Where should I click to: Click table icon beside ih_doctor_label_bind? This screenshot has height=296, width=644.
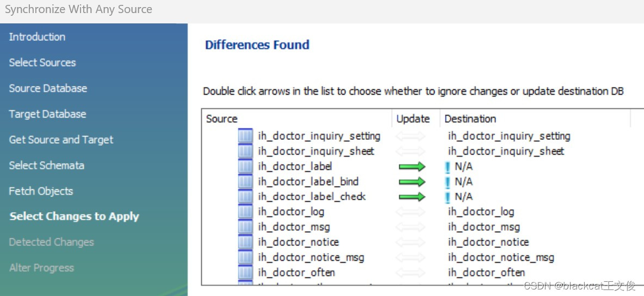pos(245,182)
